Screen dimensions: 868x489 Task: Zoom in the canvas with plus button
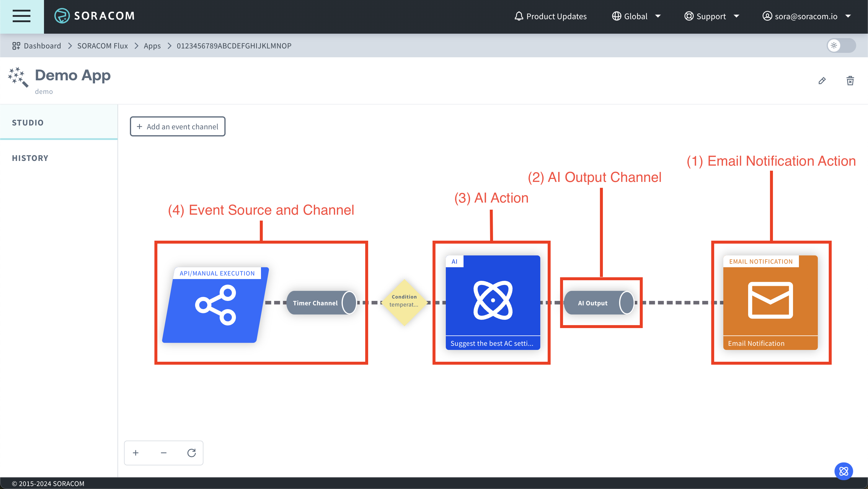136,453
